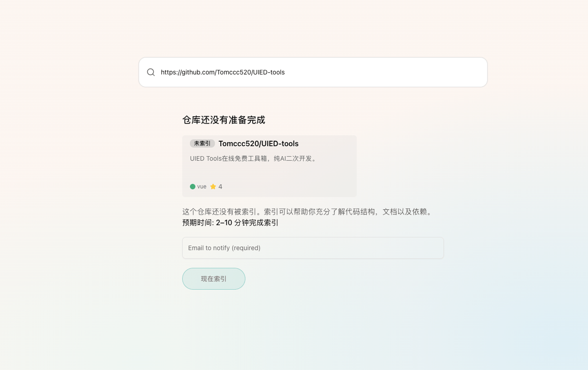Image resolution: width=588 pixels, height=370 pixels.
Task: Click the 这个仓库还没有被索引 explanation text
Action: (x=307, y=212)
